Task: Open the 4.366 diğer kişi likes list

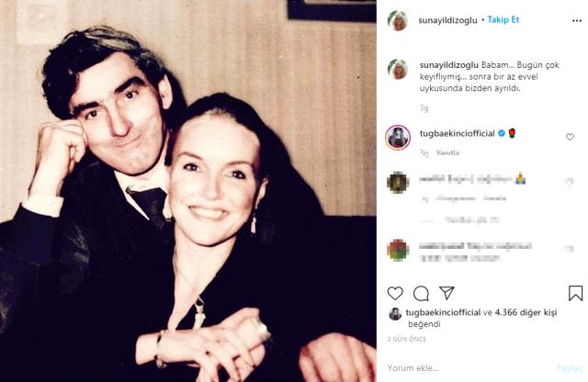Action: 526,312
